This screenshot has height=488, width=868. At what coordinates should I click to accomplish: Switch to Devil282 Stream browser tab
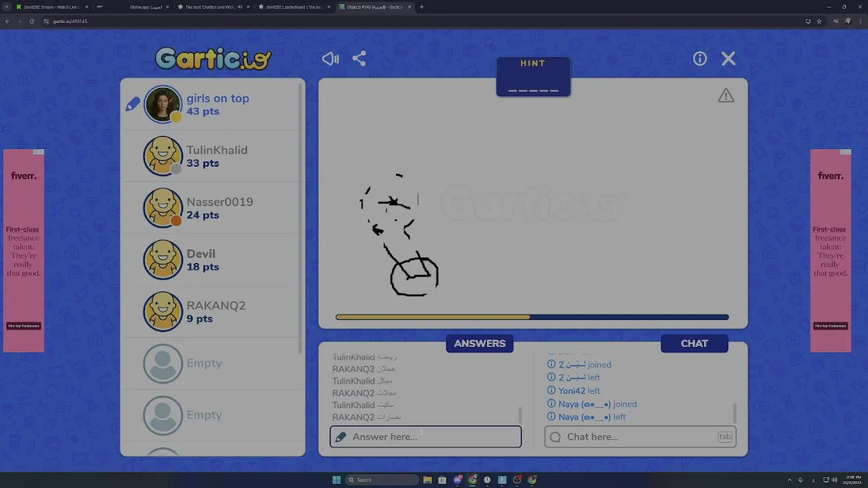point(52,7)
